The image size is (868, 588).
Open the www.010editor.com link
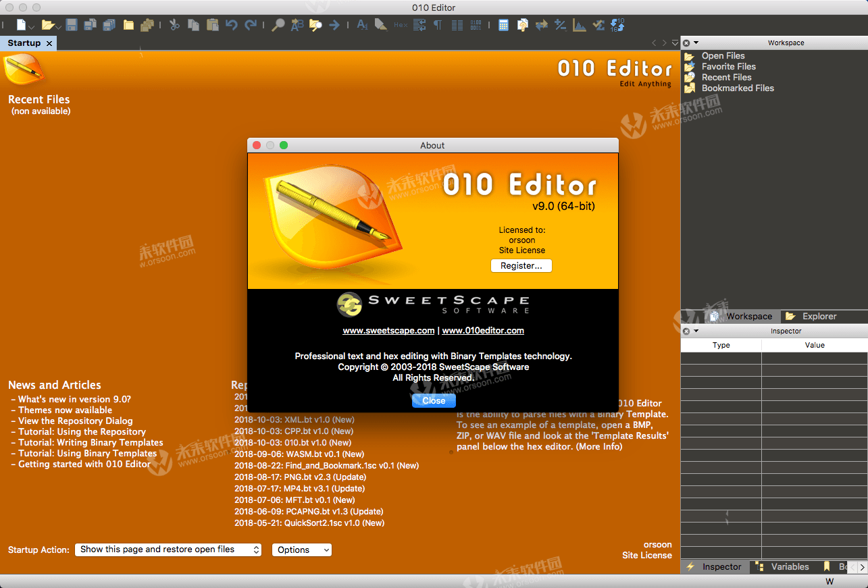pyautogui.click(x=483, y=331)
